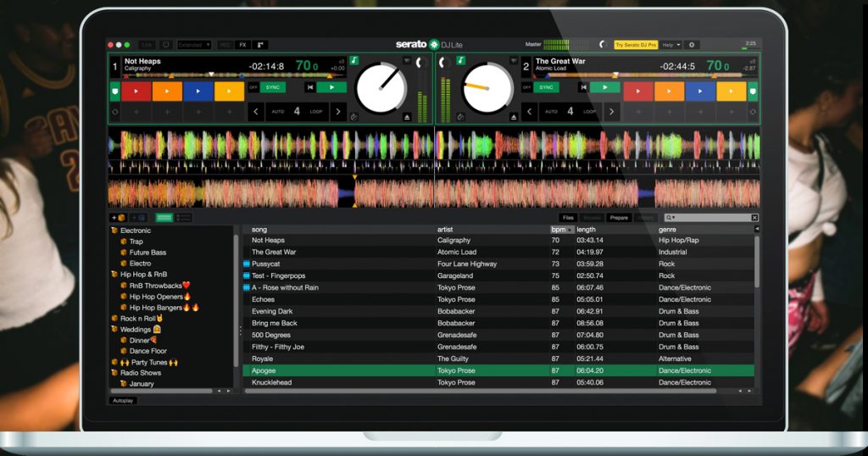Open the Help dropdown menu
Image resolution: width=868 pixels, height=456 pixels.
[671, 45]
